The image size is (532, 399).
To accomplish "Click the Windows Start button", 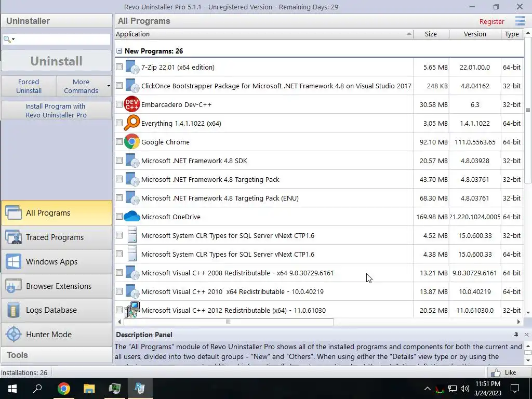I will click(12, 389).
